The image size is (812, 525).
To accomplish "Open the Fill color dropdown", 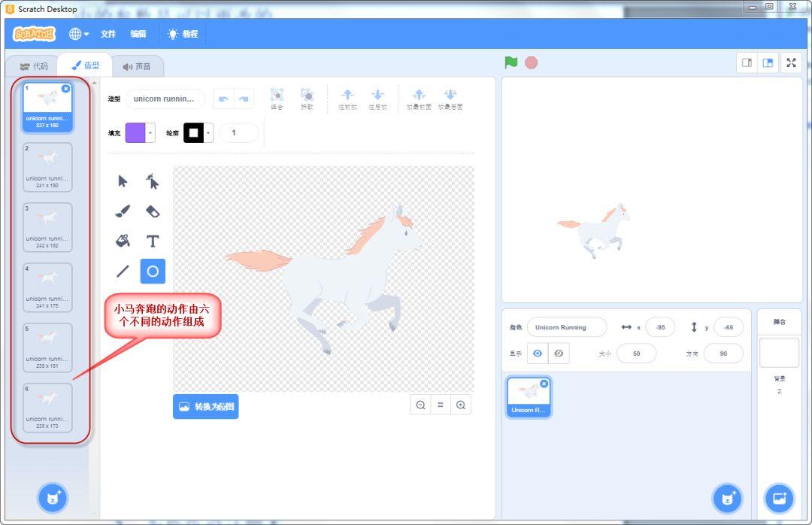I will pos(150,133).
